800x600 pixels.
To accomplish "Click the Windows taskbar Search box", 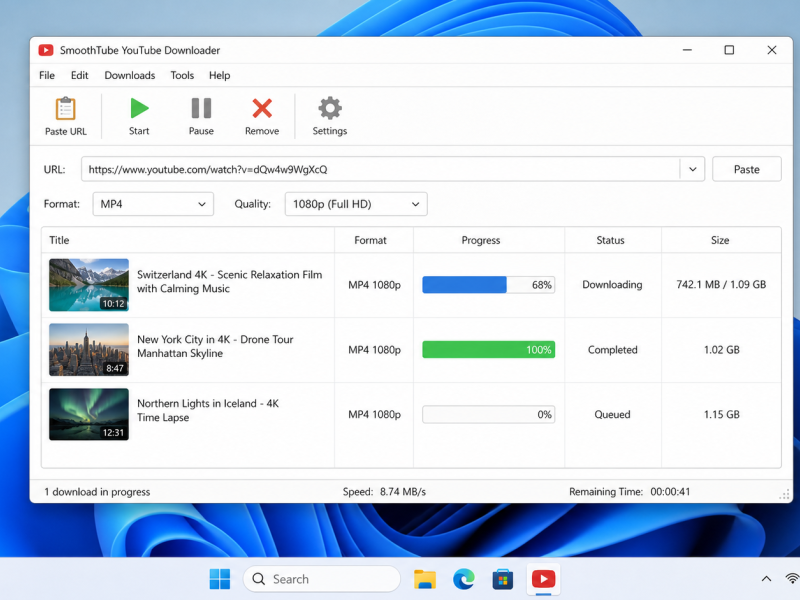I will [321, 579].
